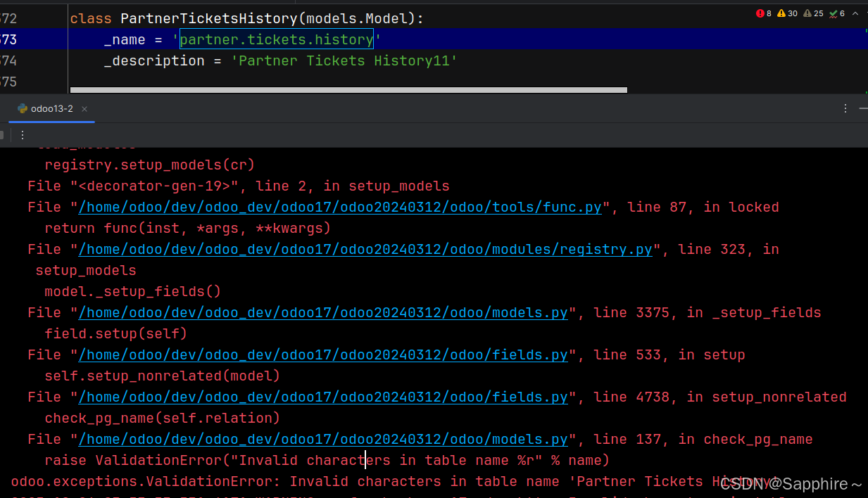
Task: Click the 'registry.setup_models(cr)' console line
Action: pyautogui.click(x=150, y=165)
